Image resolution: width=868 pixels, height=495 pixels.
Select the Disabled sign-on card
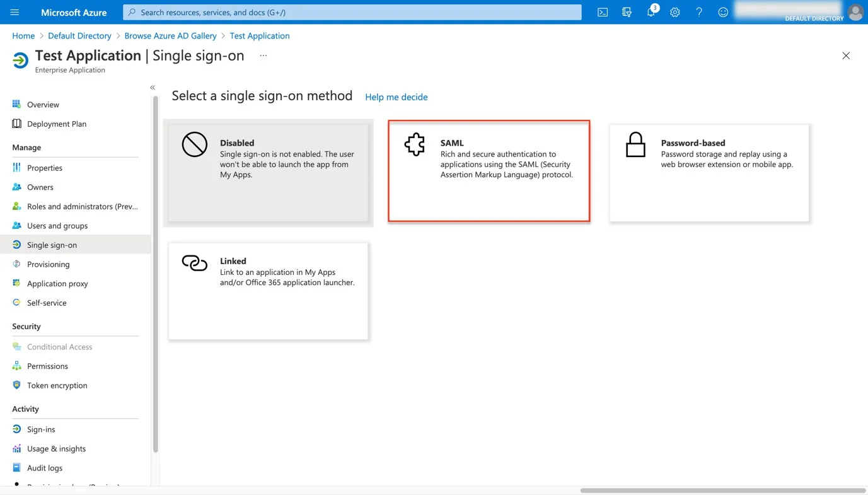point(268,173)
